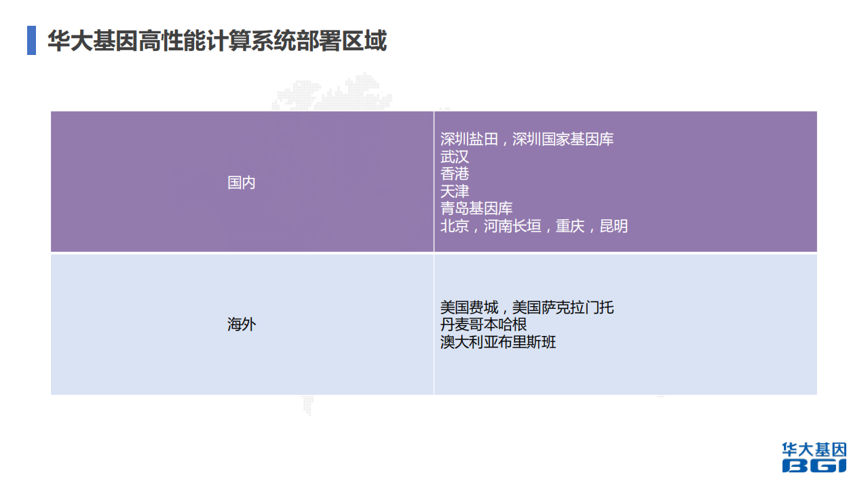Click the purple header row of the table

(x=434, y=183)
